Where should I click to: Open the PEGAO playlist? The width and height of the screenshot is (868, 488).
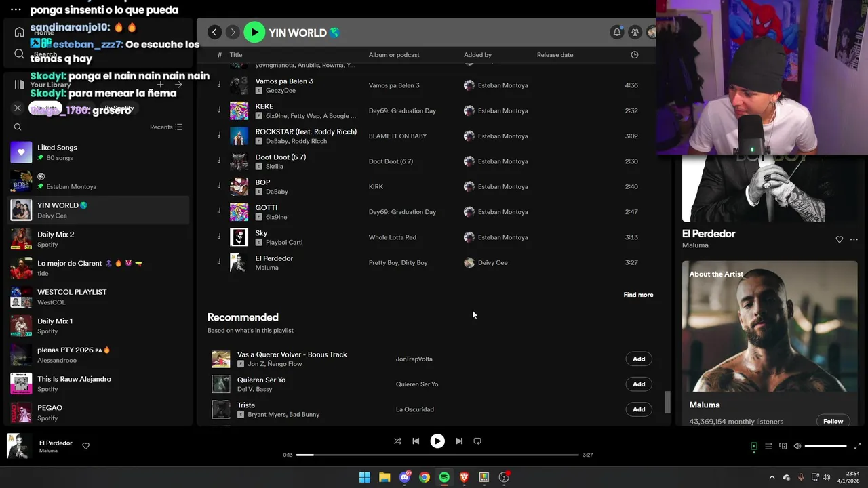(x=100, y=413)
